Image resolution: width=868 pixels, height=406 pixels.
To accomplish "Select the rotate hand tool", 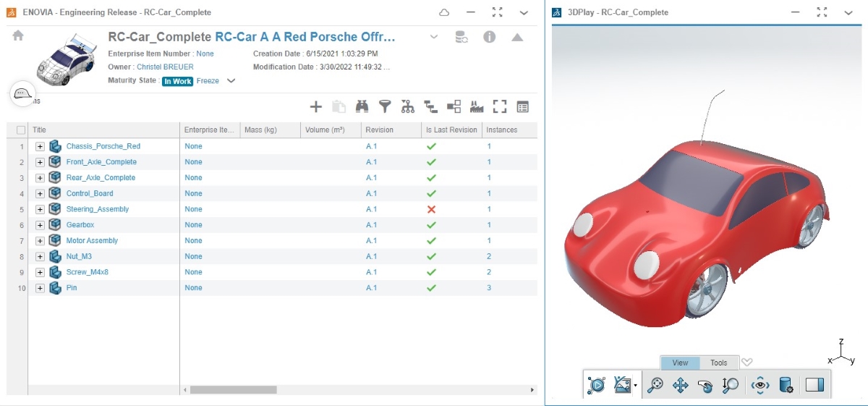I will coord(705,386).
